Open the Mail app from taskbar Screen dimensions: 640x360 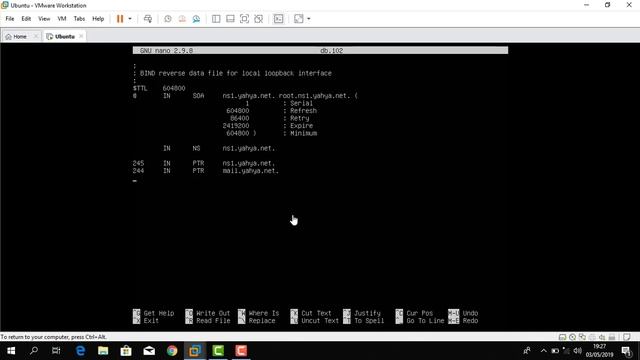coord(149,351)
